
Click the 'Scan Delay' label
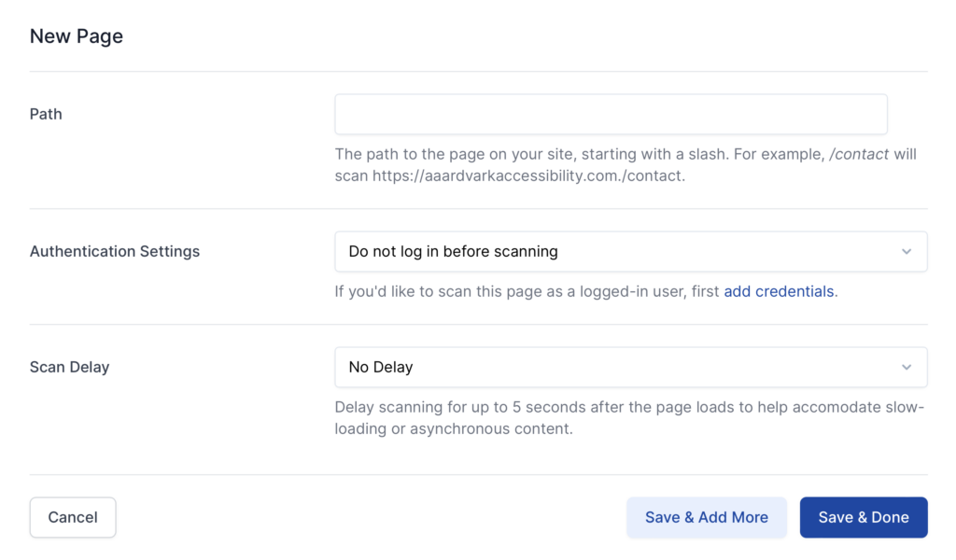69,367
